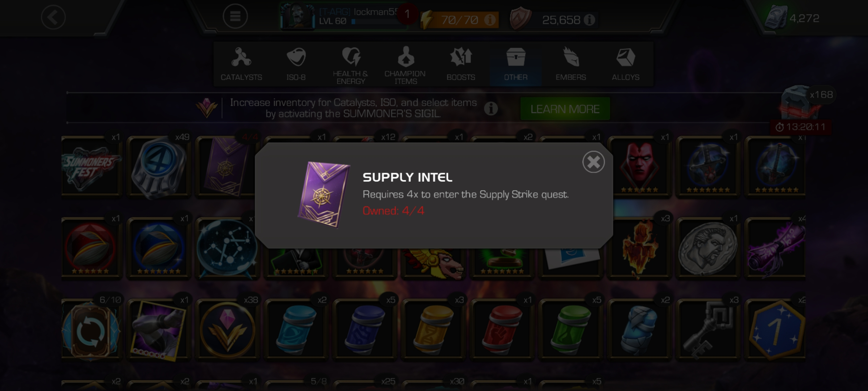Select the Embers tab

coord(570,64)
